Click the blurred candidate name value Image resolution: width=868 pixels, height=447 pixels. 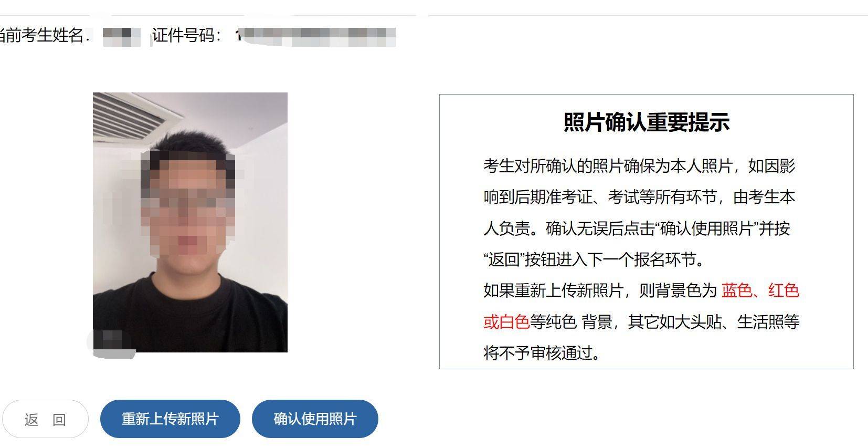(x=121, y=36)
